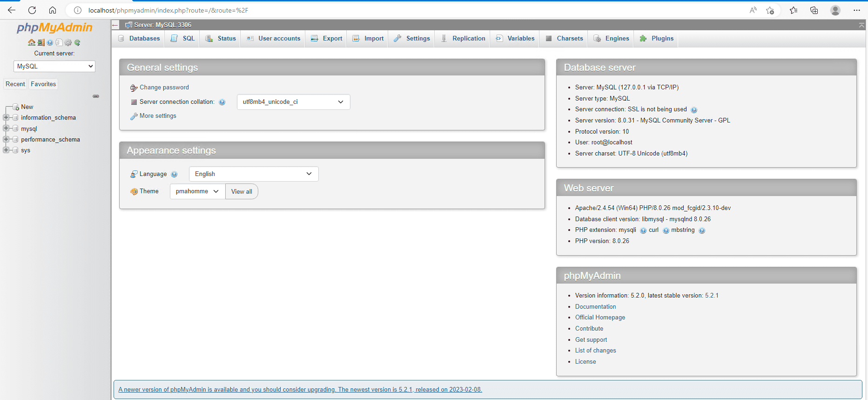Image resolution: width=868 pixels, height=400 pixels.
Task: Click the MySQL documentation page icon
Action: coord(59,43)
